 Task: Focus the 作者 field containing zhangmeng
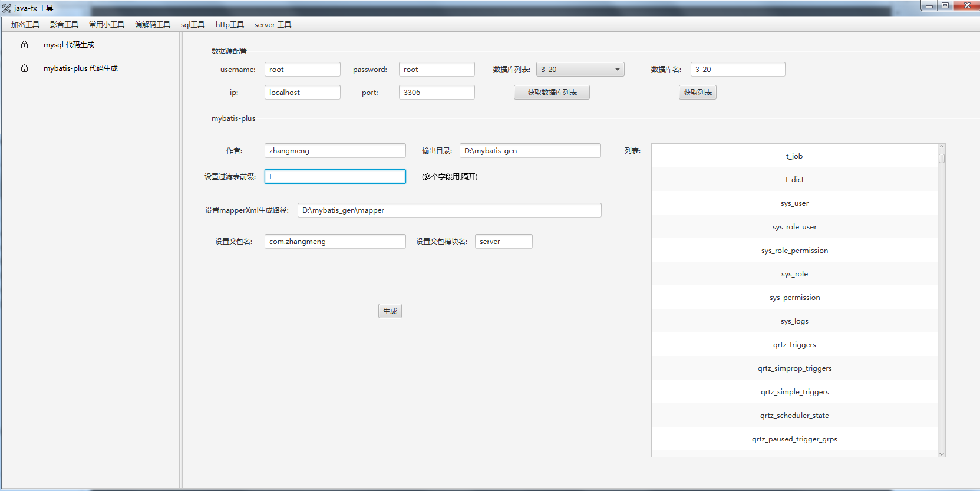335,151
